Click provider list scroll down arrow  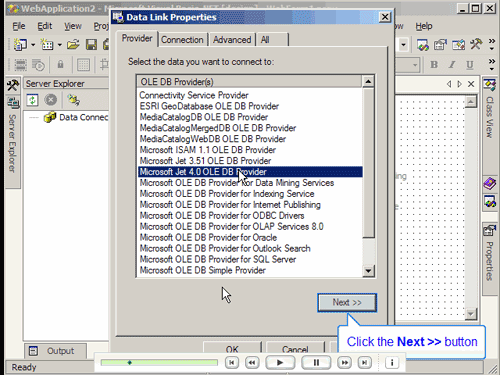[368, 271]
